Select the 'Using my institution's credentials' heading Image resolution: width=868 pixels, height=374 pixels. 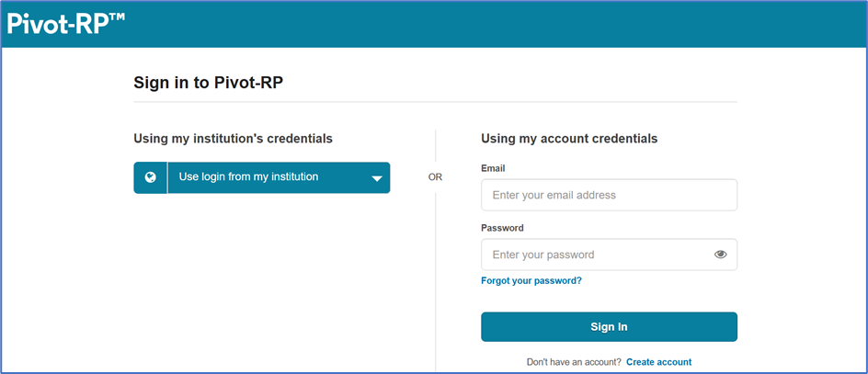[233, 139]
